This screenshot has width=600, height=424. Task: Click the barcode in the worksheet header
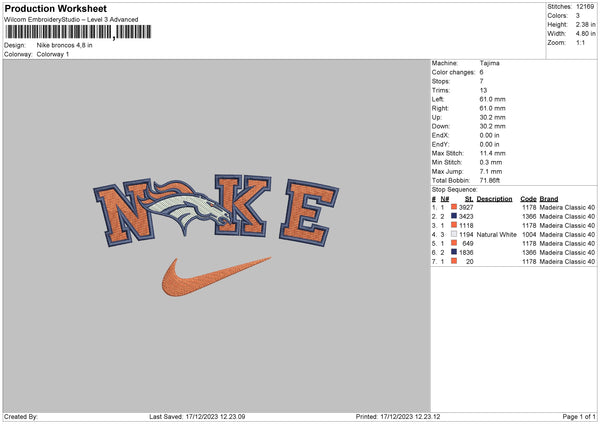pos(78,32)
